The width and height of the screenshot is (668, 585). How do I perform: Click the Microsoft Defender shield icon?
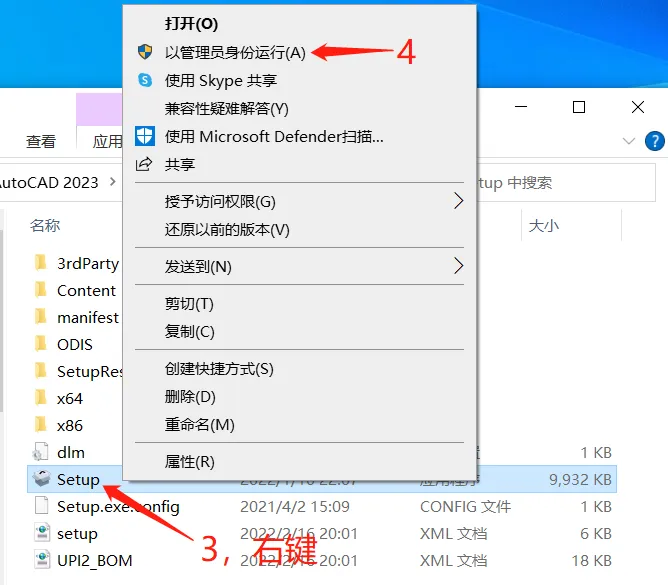145,136
